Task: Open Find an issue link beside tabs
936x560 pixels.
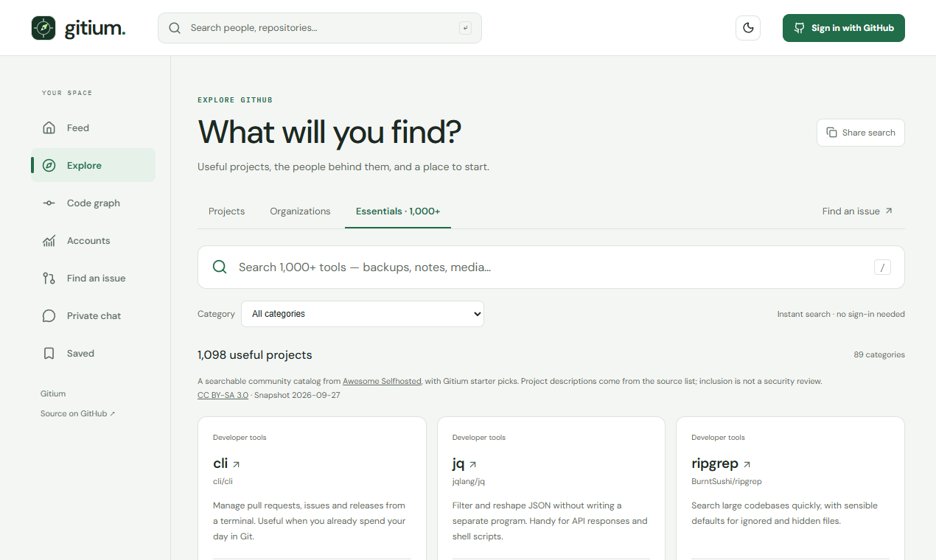Action: [x=858, y=211]
